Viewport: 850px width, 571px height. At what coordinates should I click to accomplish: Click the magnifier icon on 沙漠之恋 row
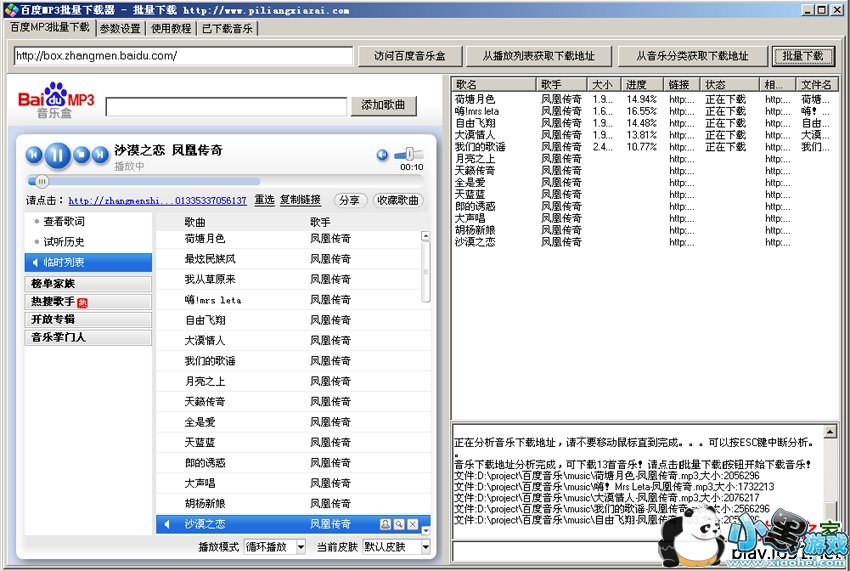click(399, 524)
